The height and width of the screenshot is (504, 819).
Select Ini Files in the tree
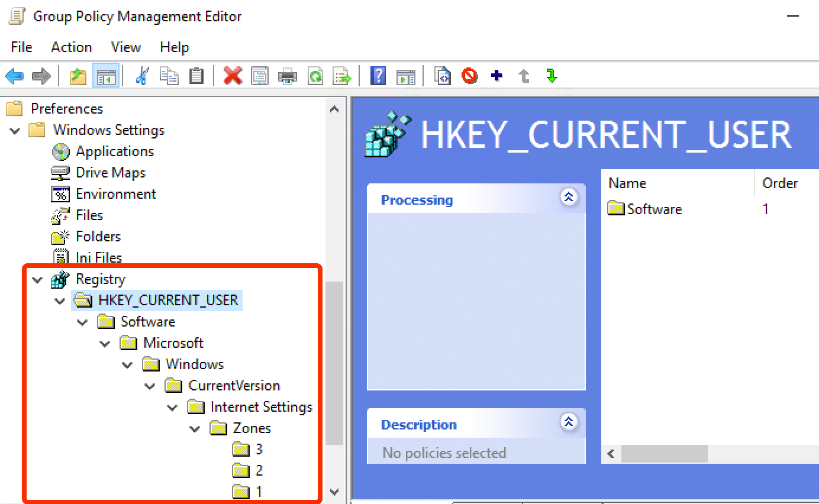(x=99, y=258)
